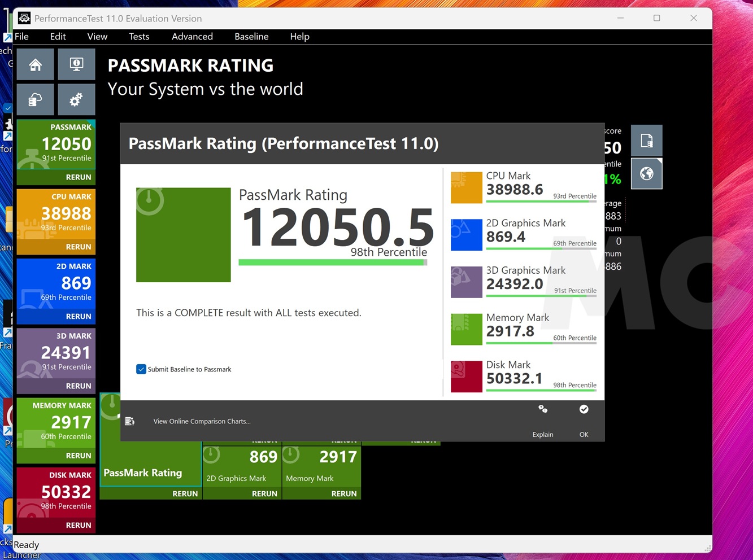Click View Online Comparison Charts link
The width and height of the screenshot is (753, 560).
(x=202, y=421)
